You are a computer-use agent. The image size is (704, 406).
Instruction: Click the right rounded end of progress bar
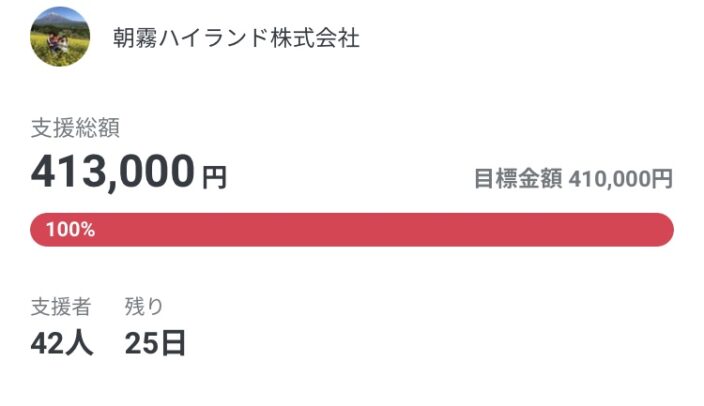tap(663, 229)
